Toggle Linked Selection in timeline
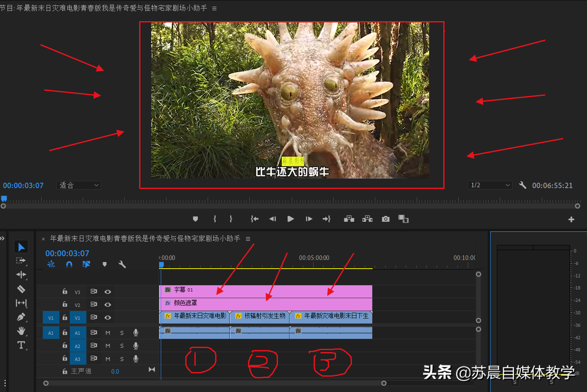Screen dimensions: 587x392 tap(86, 264)
